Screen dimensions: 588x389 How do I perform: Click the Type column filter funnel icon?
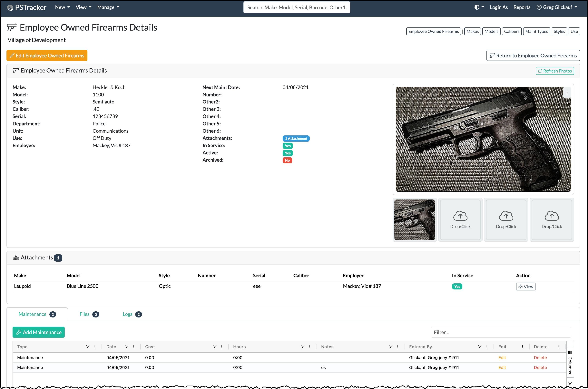[x=88, y=347]
